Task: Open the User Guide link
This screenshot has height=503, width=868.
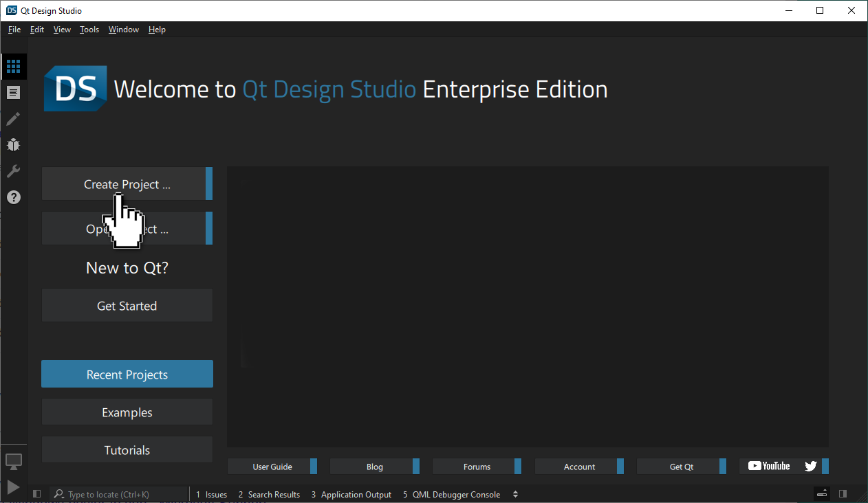Action: (x=272, y=467)
